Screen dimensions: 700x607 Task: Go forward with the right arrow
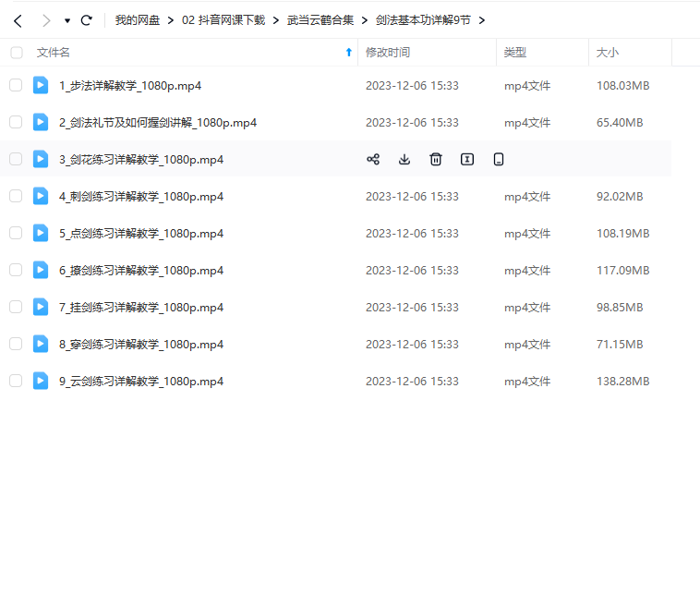click(x=46, y=20)
